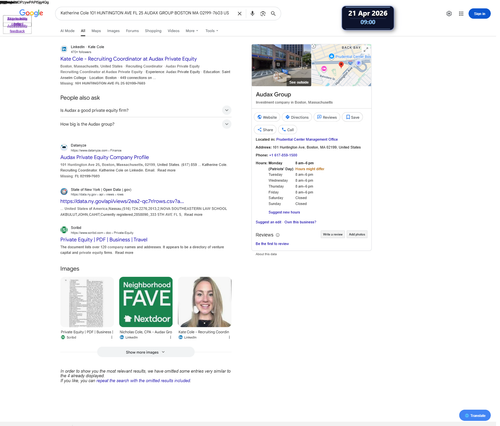Click into the Google search input field
The height and width of the screenshot is (426, 500).
pos(145,13)
